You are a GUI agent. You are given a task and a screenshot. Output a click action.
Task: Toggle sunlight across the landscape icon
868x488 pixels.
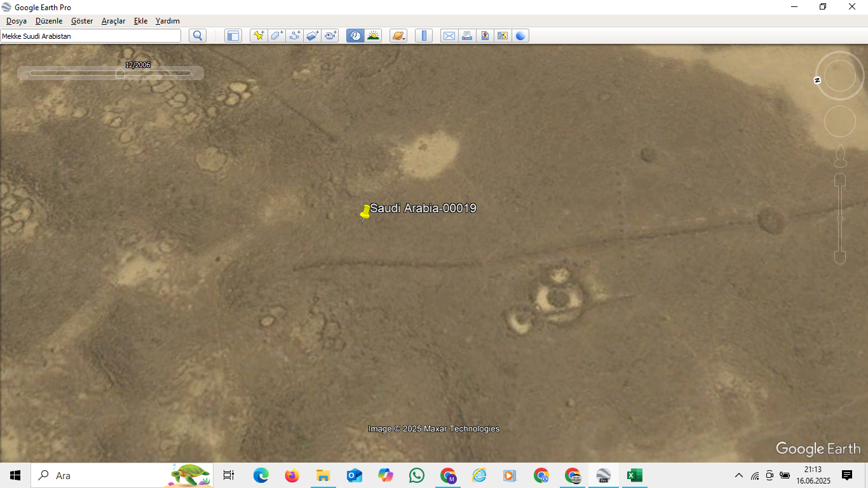[373, 36]
